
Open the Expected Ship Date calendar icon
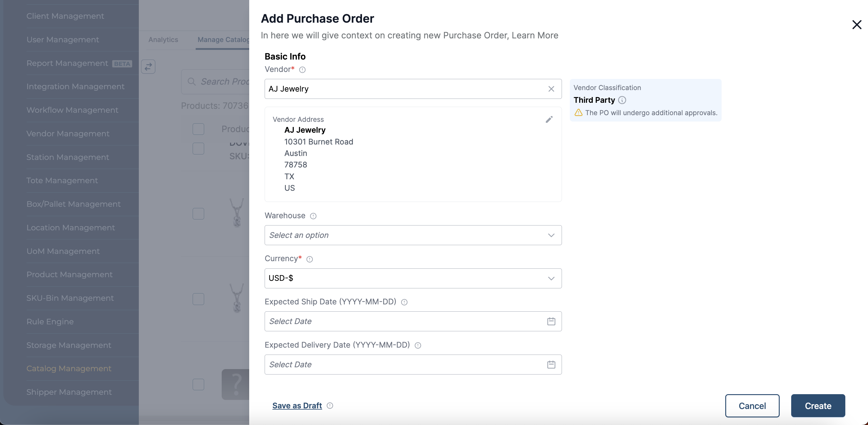(551, 321)
